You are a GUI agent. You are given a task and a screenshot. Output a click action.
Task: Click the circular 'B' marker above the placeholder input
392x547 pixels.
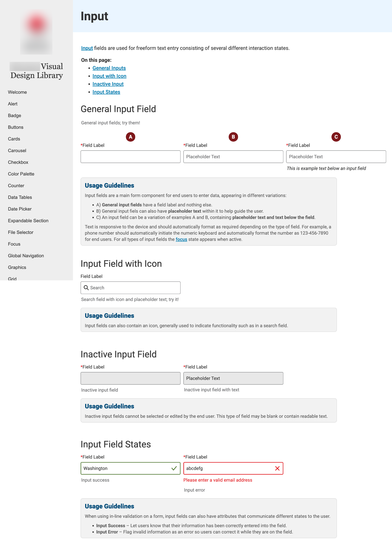point(233,136)
